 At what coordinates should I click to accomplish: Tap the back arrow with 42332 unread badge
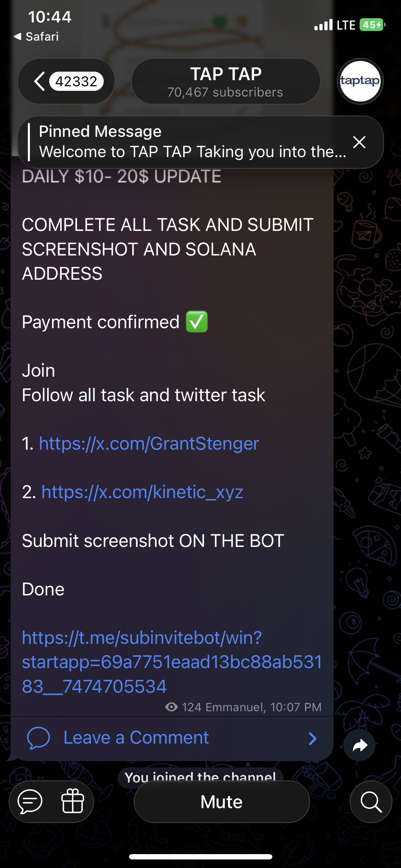pyautogui.click(x=67, y=81)
